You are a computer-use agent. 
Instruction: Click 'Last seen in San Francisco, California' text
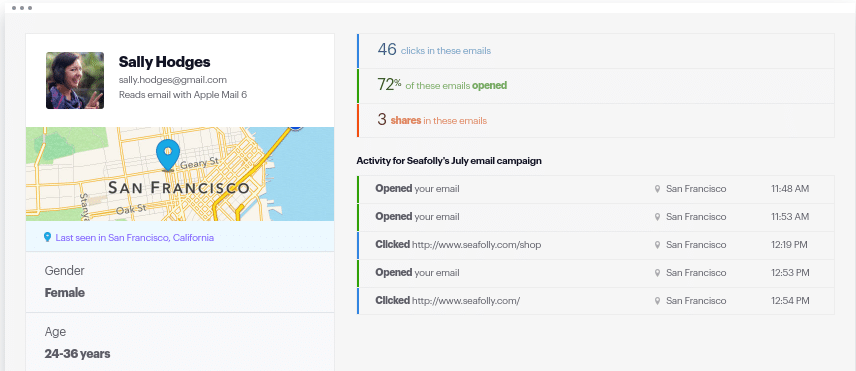click(134, 237)
